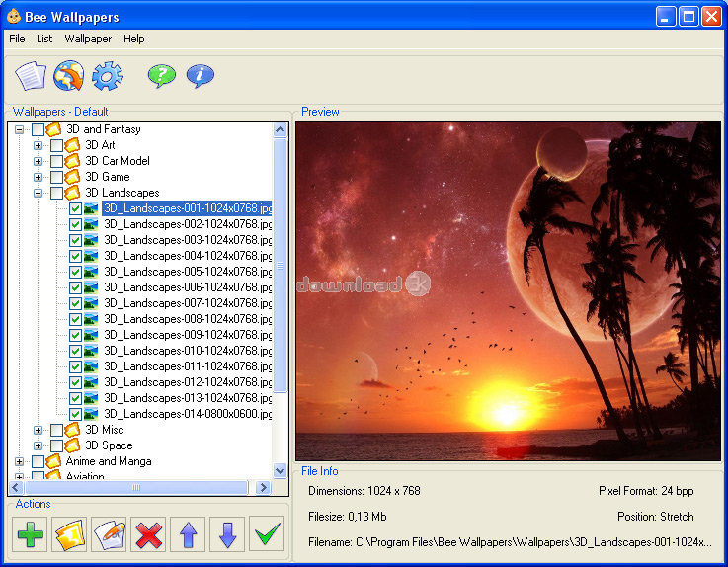The height and width of the screenshot is (567, 728).
Task: Open the List menu
Action: click(x=44, y=39)
